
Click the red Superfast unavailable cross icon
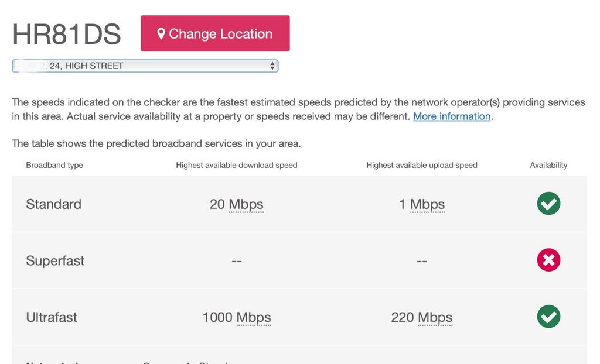[548, 260]
